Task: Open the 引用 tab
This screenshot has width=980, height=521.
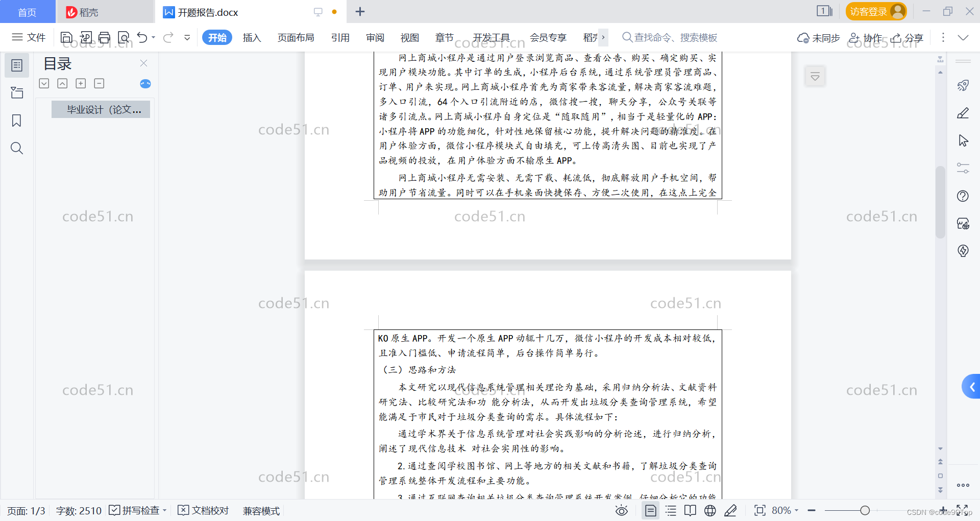Action: tap(340, 37)
